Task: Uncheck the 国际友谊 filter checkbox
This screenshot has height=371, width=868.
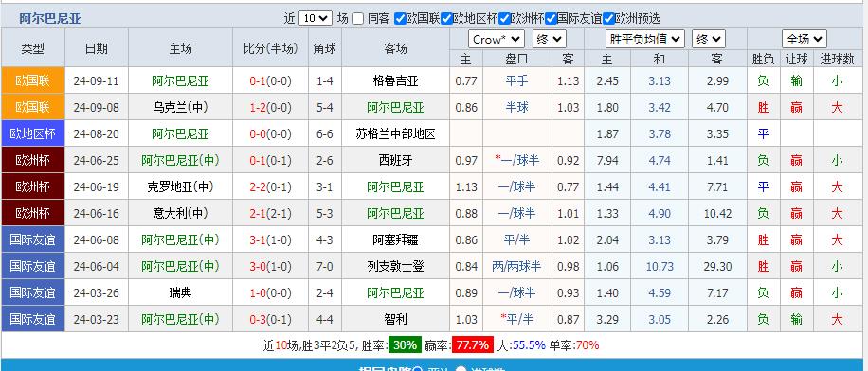Action: (551, 18)
